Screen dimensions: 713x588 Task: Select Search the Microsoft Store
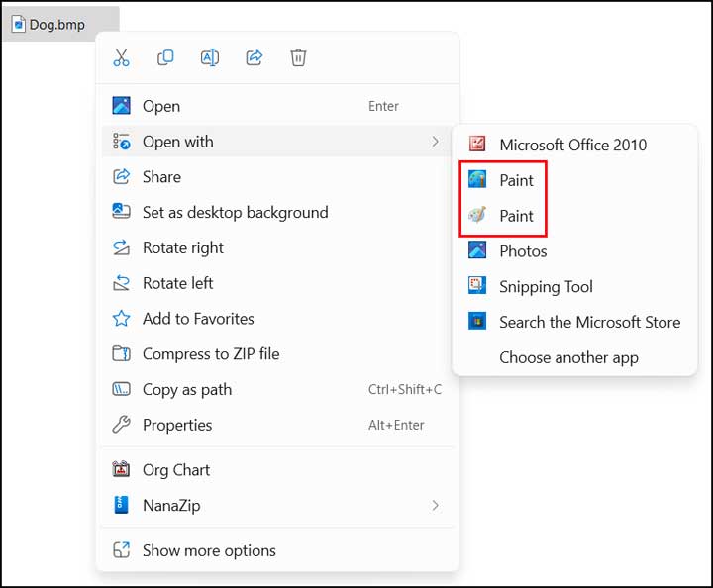(x=574, y=322)
